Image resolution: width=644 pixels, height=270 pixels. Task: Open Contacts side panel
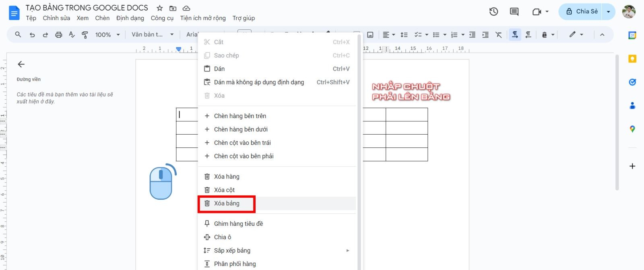632,106
